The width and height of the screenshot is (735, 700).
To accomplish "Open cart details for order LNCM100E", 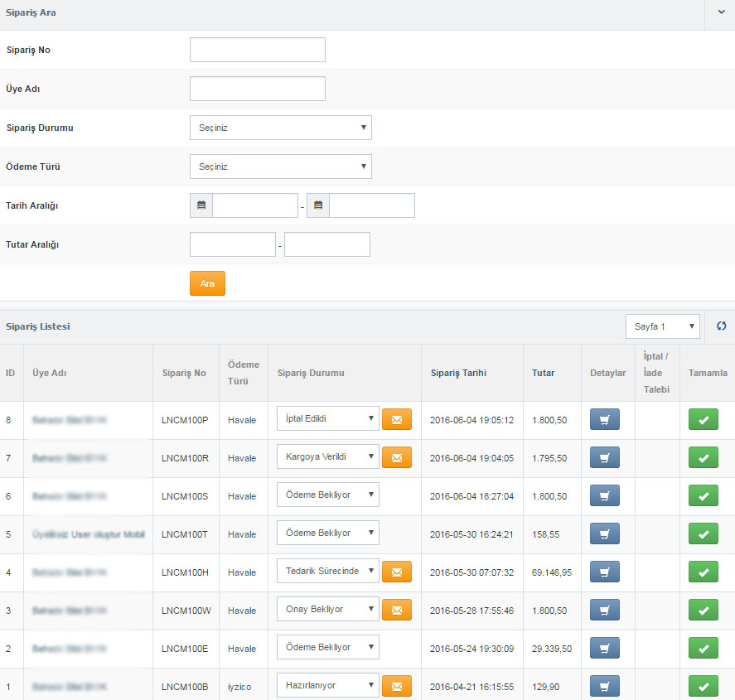I will (605, 649).
